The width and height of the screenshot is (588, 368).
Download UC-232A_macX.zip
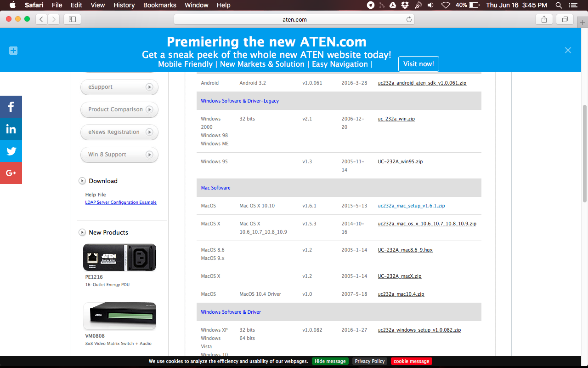pyautogui.click(x=400, y=276)
